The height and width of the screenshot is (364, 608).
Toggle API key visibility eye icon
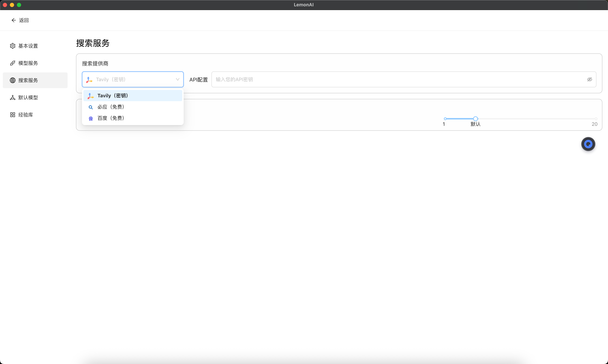point(589,79)
